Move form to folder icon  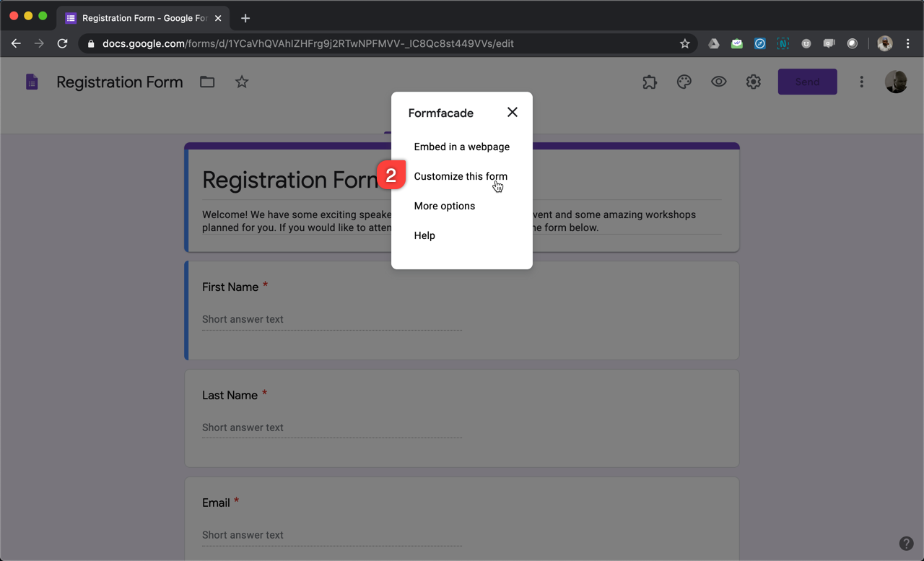pyautogui.click(x=207, y=82)
